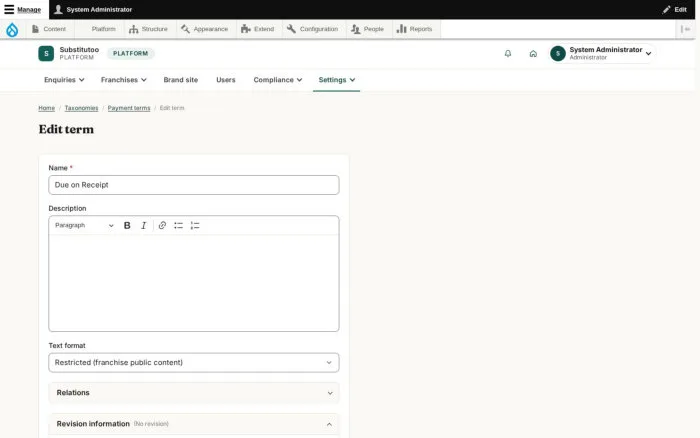Open the Structure admin menu
The height and width of the screenshot is (438, 700).
pyautogui.click(x=148, y=29)
